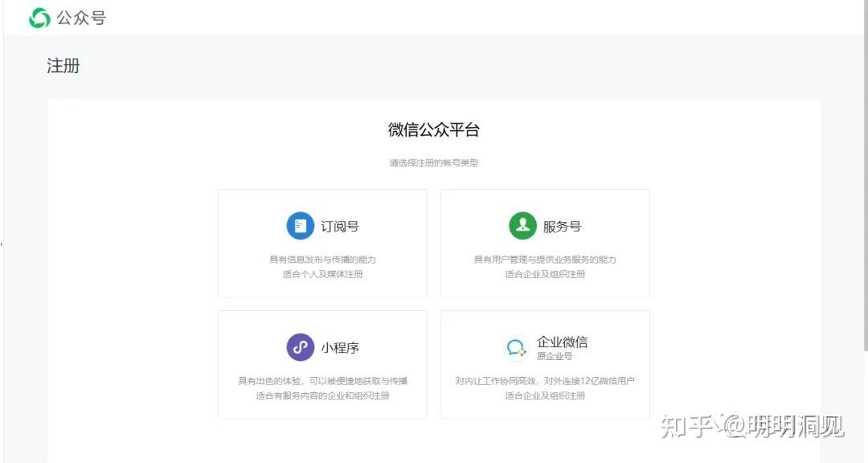Click text 适合个人及媒体注册
Image resolution: width=868 pixels, height=463 pixels.
323,274
